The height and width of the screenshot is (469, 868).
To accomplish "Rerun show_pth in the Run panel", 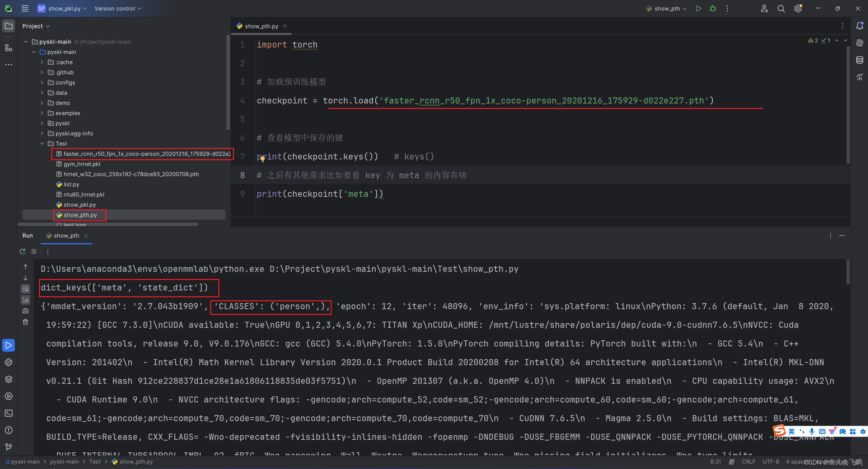I will pyautogui.click(x=23, y=251).
